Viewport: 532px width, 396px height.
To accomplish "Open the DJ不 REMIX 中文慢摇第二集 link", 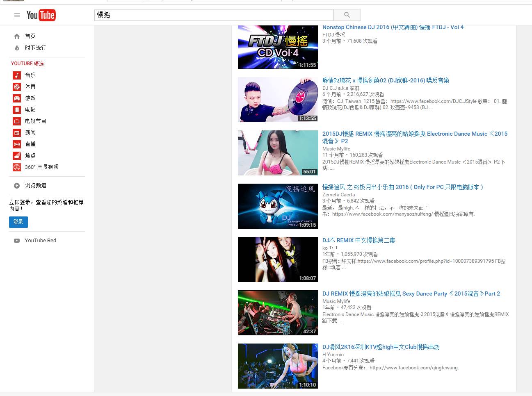I will pos(358,240).
